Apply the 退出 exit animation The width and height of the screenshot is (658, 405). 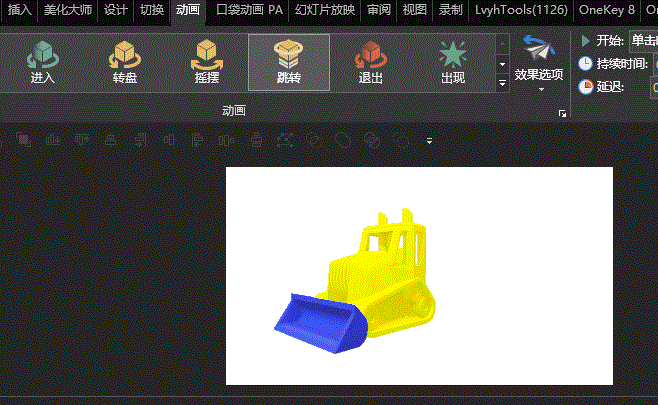coord(370,62)
